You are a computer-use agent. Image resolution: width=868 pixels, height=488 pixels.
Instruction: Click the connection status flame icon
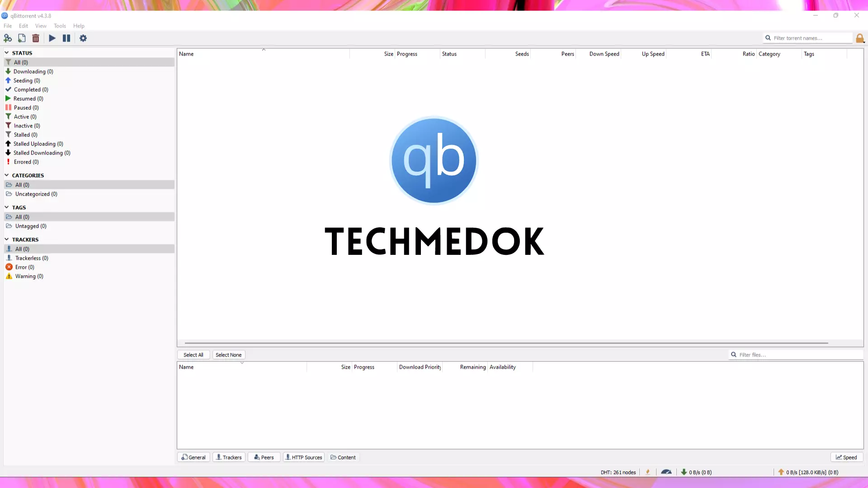pos(648,472)
